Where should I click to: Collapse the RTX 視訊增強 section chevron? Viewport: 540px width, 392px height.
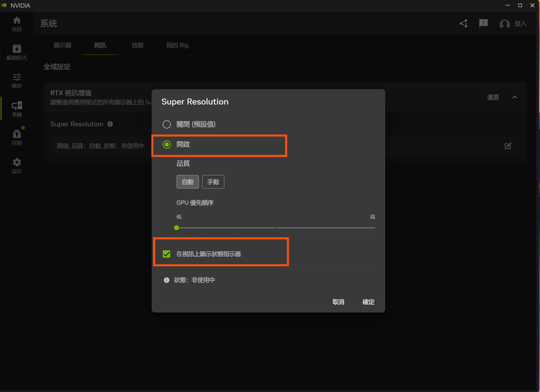(x=514, y=97)
